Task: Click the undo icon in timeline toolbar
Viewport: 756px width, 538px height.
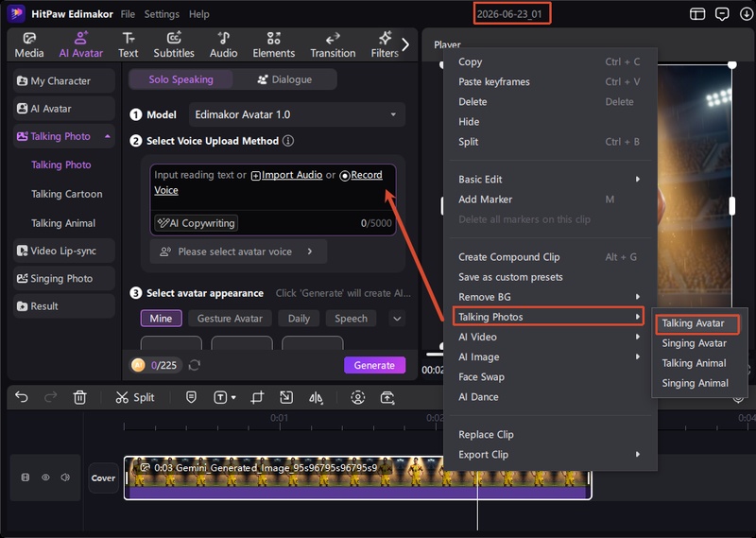Action: (x=22, y=397)
